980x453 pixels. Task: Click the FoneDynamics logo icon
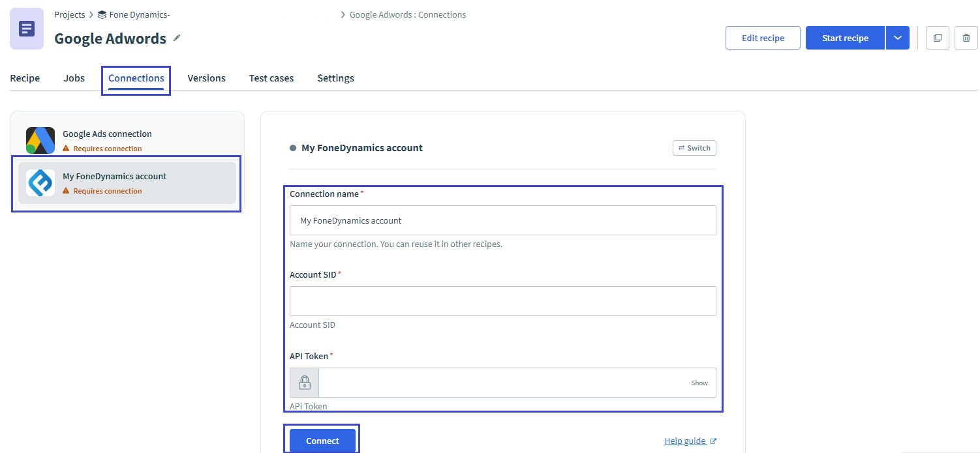(40, 183)
